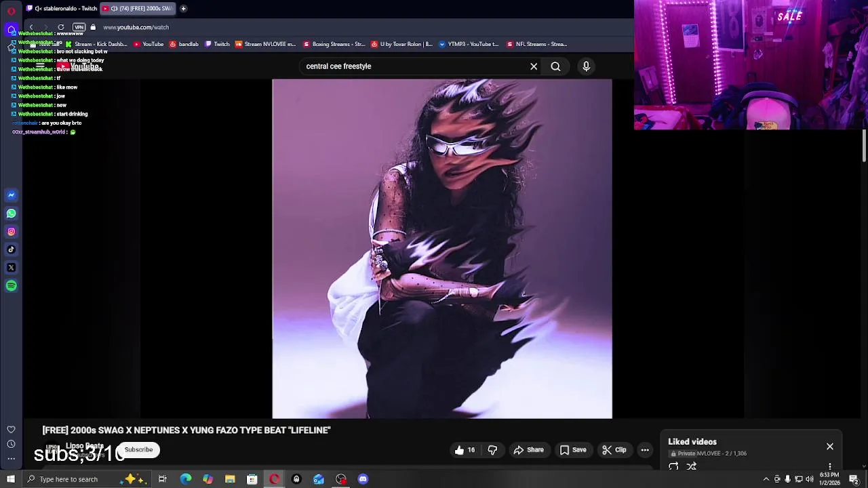Open the sidebar history clock icon
Viewport: 868px width, 488px height.
(x=11, y=444)
